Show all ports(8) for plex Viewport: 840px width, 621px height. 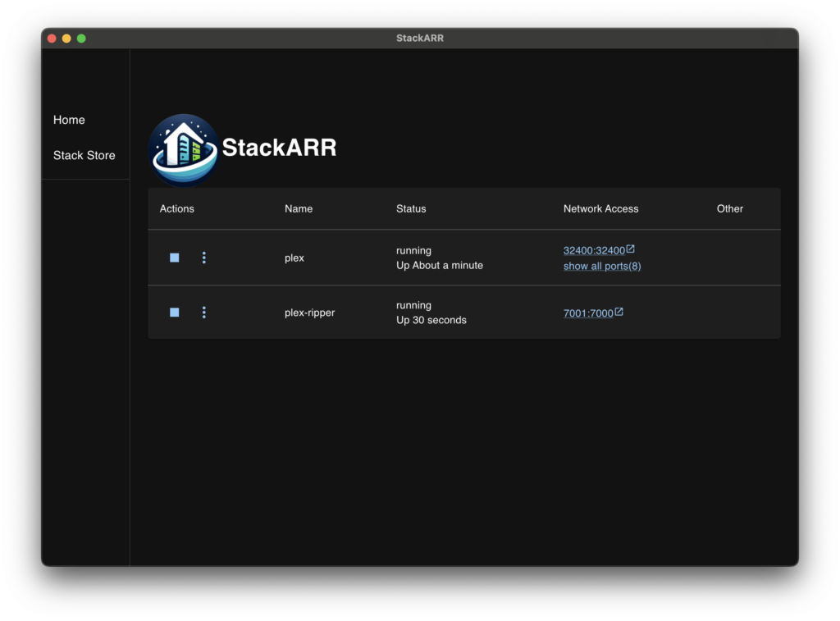pyautogui.click(x=602, y=267)
